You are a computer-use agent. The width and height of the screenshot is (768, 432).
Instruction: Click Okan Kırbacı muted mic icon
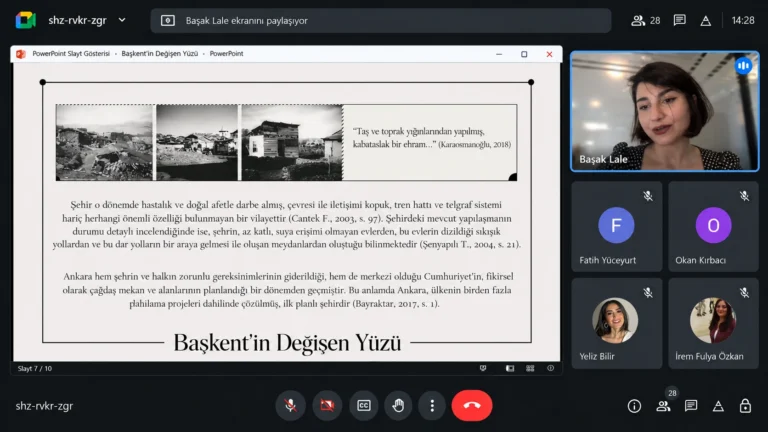(744, 196)
